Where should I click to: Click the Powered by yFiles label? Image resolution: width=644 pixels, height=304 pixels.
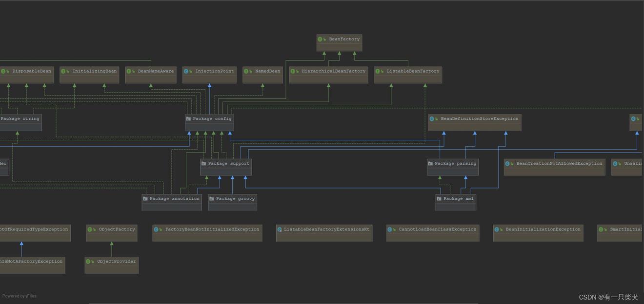point(20,296)
